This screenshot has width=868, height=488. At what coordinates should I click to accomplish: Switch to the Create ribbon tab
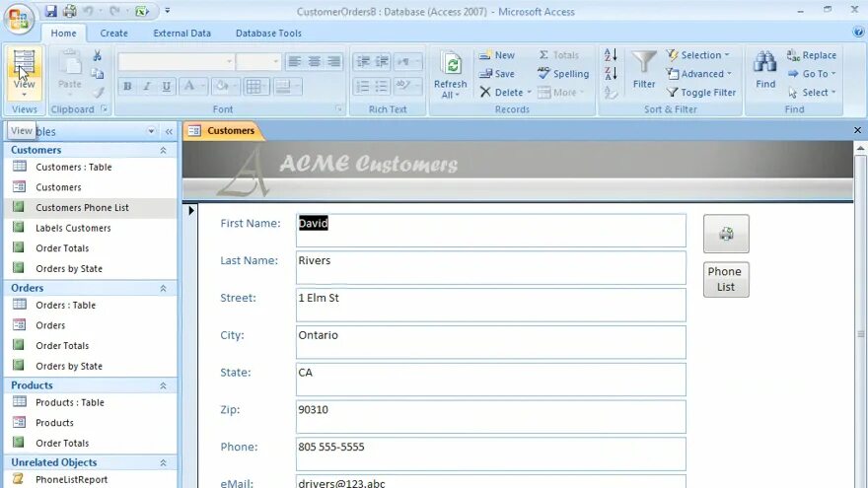click(114, 34)
